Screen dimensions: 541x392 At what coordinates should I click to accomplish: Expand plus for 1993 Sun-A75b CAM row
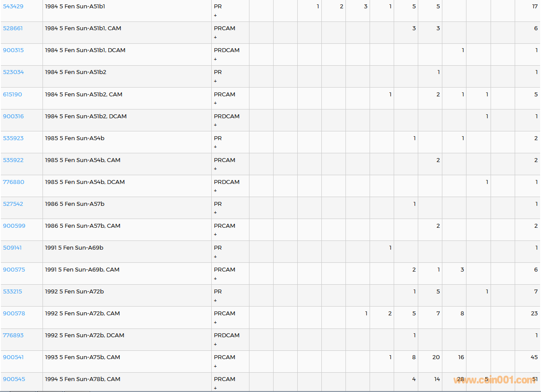click(x=215, y=366)
